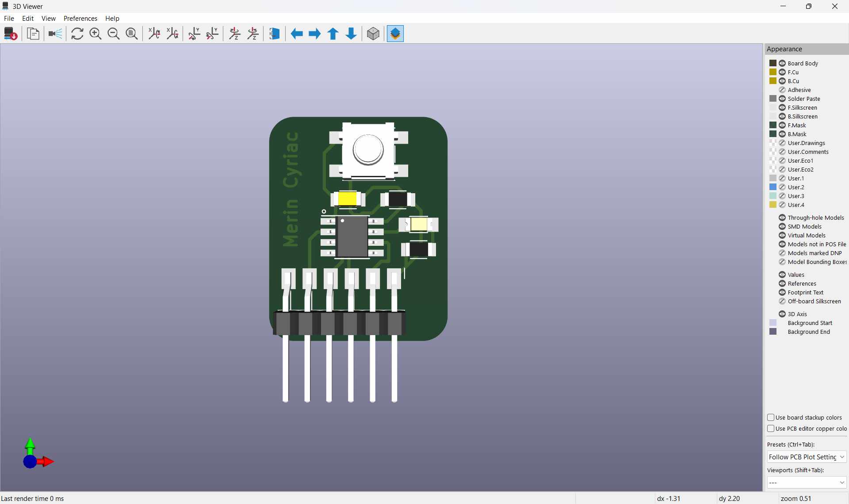
Task: Open the Preferences menu
Action: (80, 18)
